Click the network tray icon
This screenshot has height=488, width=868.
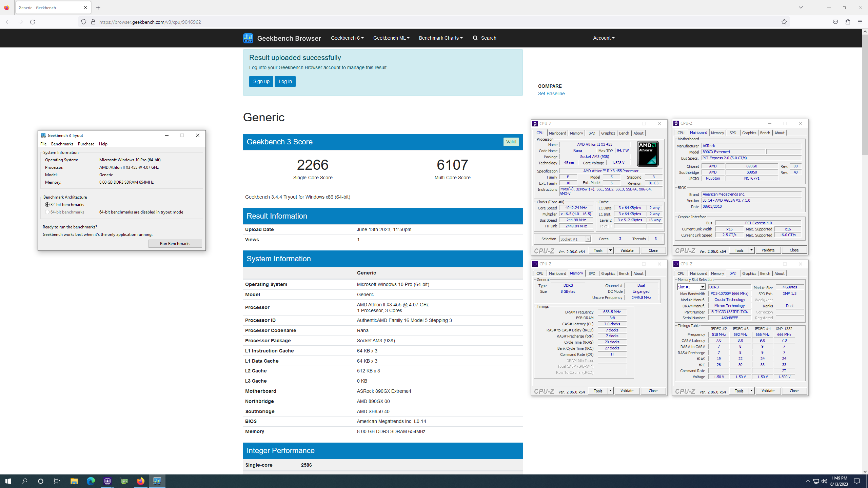click(816, 481)
